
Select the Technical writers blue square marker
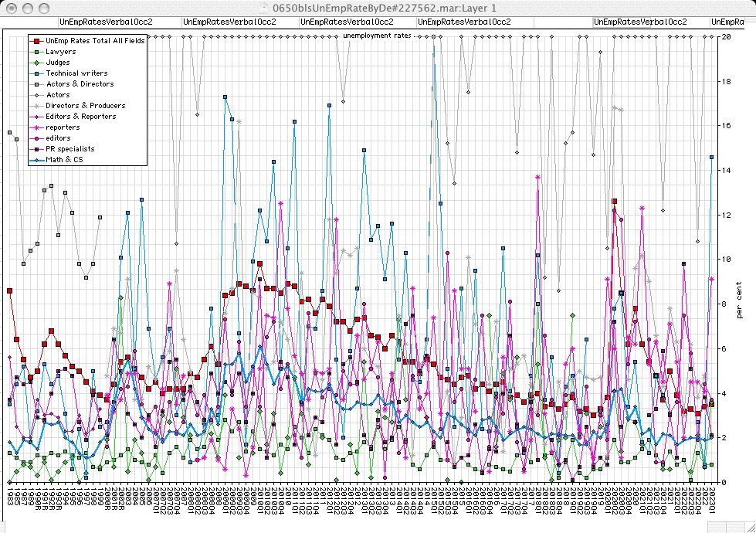pos(36,73)
